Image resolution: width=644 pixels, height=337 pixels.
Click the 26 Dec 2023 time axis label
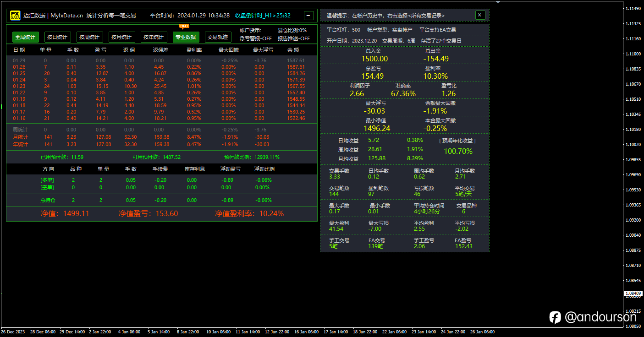tap(13, 332)
